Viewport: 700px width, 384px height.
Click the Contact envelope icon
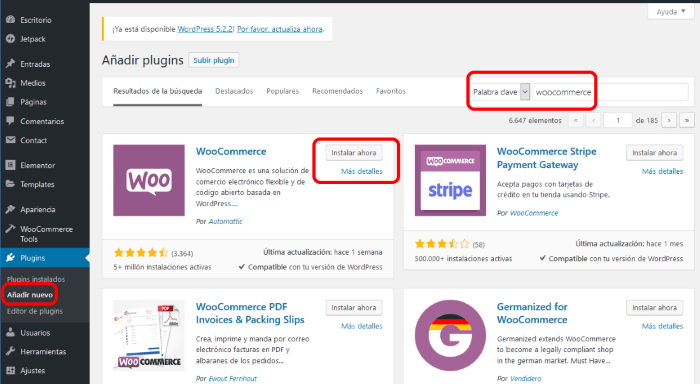coord(11,140)
